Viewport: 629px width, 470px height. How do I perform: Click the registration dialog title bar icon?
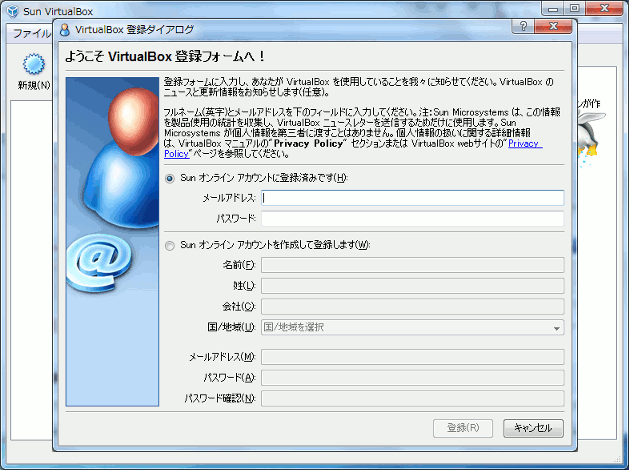click(66, 29)
